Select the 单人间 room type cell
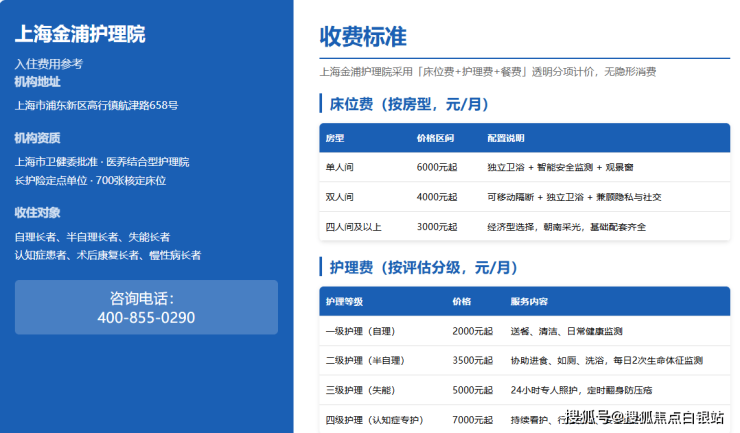The width and height of the screenshot is (740, 433). click(x=339, y=167)
